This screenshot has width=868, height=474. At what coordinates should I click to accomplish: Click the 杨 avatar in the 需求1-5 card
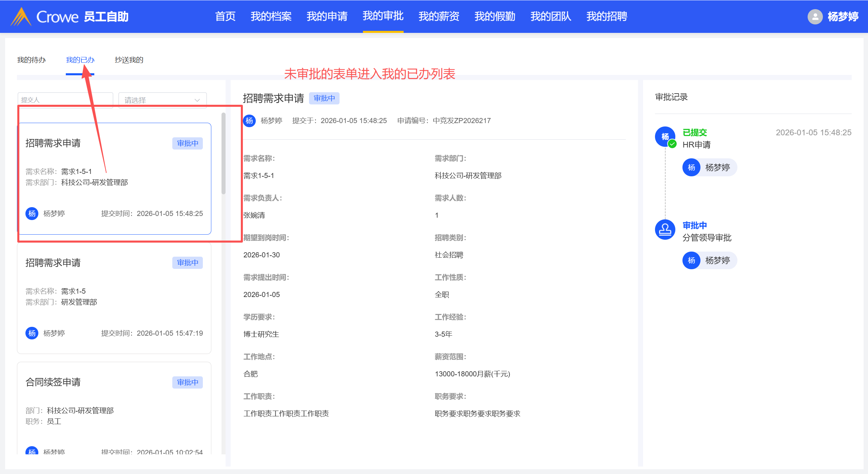coord(32,333)
